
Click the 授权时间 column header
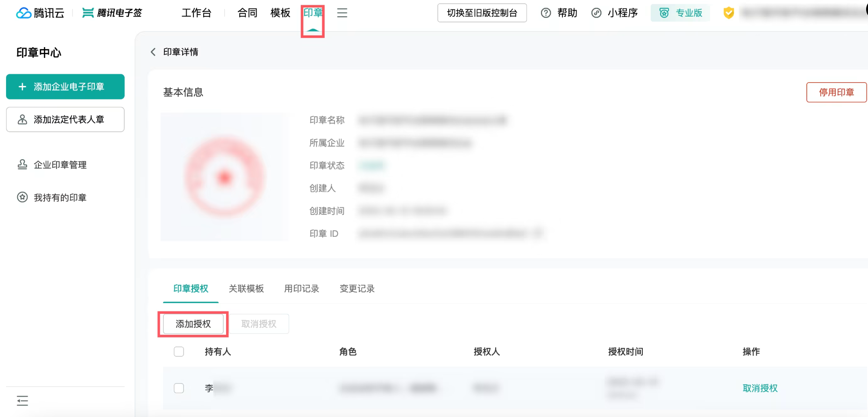pos(626,352)
